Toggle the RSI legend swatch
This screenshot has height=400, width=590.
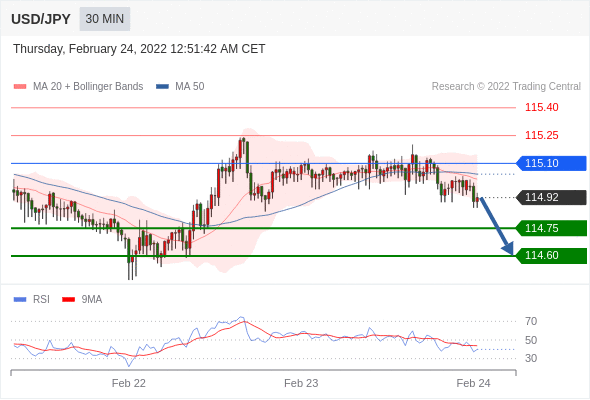tap(20, 300)
